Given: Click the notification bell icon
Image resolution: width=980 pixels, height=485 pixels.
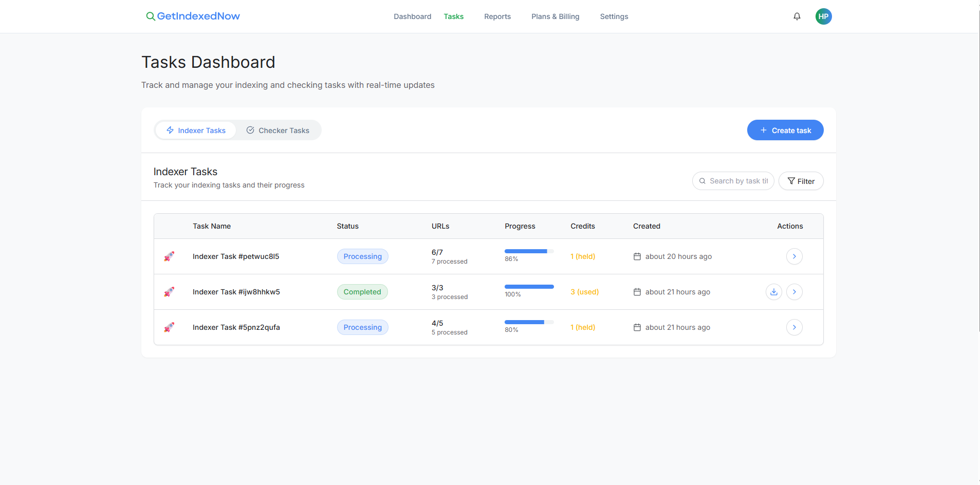Looking at the screenshot, I should 797,16.
